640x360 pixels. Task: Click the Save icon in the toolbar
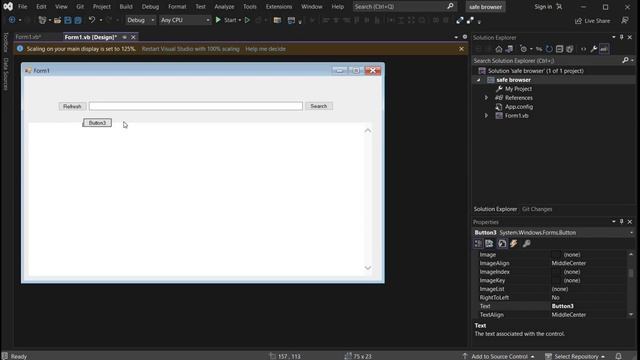68,20
